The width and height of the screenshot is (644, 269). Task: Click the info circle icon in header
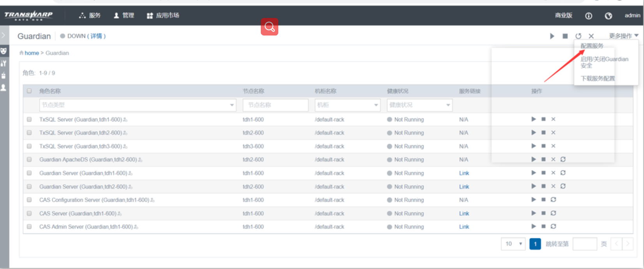[589, 16]
